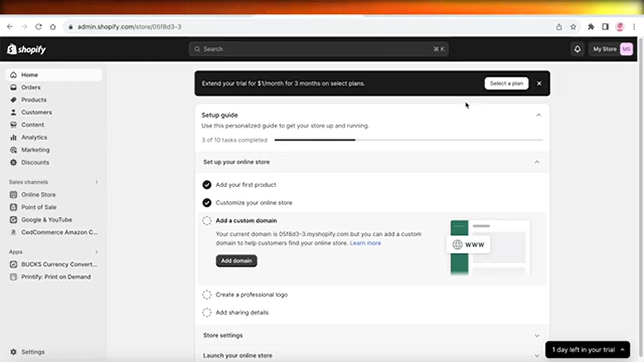Click the Select a plan button
Viewport: 644px width, 362px height.
pos(506,83)
